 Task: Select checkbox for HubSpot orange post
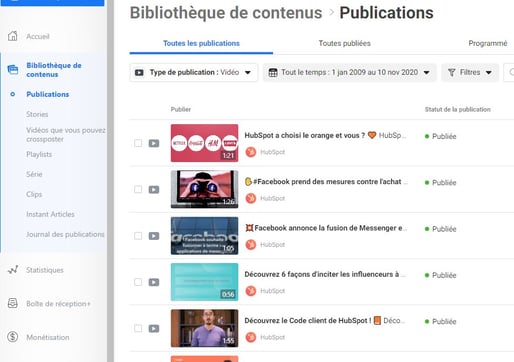tap(138, 143)
